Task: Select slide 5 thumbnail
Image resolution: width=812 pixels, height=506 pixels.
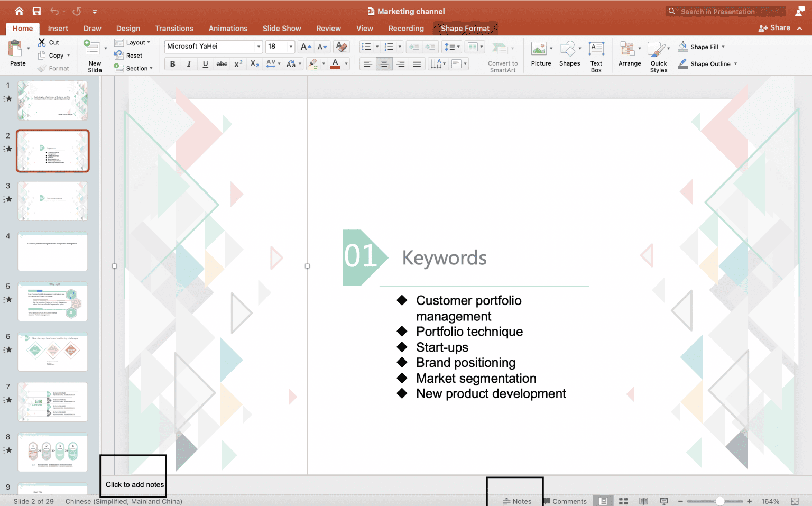Action: [x=52, y=301]
